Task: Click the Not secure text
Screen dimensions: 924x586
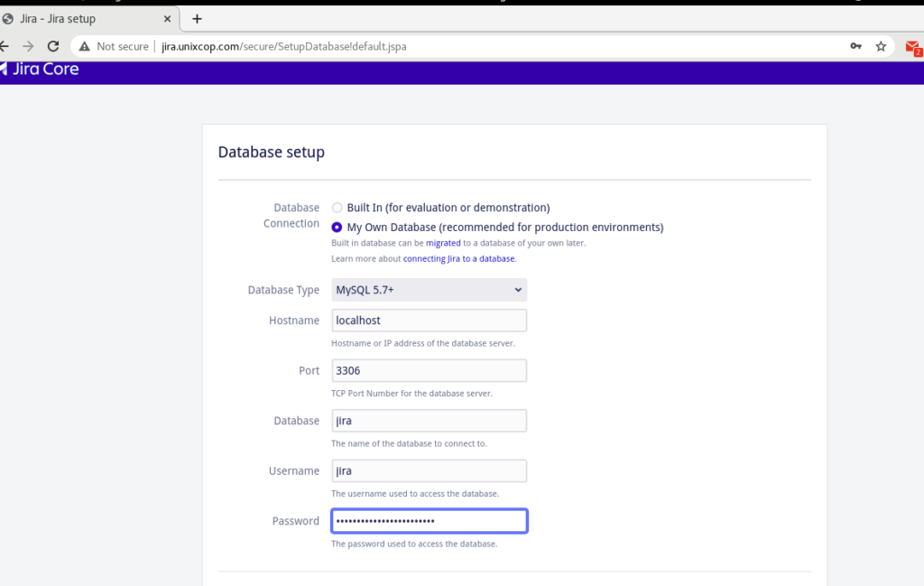Action: [123, 46]
